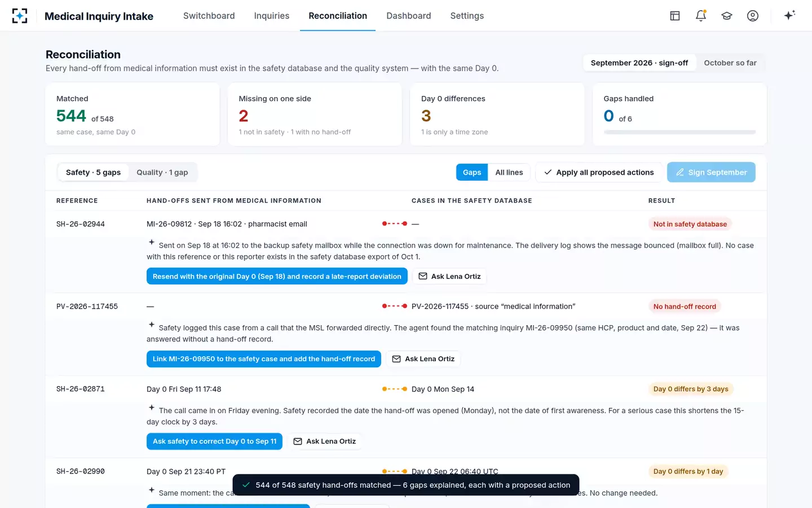812x508 pixels.
Task: Go to the Switchboard tab
Action: click(209, 16)
